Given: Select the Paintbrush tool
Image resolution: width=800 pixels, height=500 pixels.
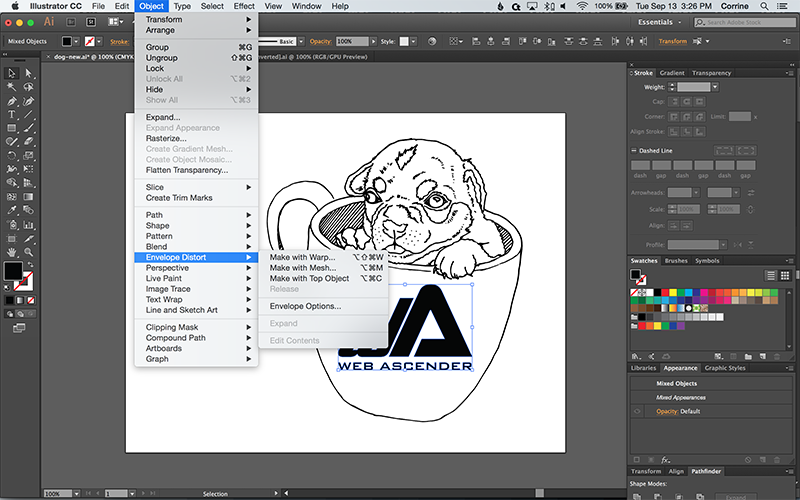Looking at the screenshot, I should 29,129.
